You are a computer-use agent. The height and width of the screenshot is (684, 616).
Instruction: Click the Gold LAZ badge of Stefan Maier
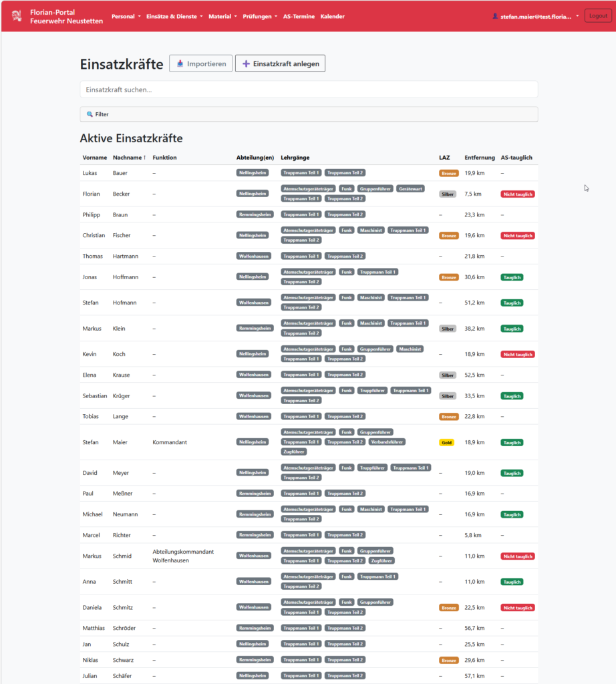[x=446, y=442]
